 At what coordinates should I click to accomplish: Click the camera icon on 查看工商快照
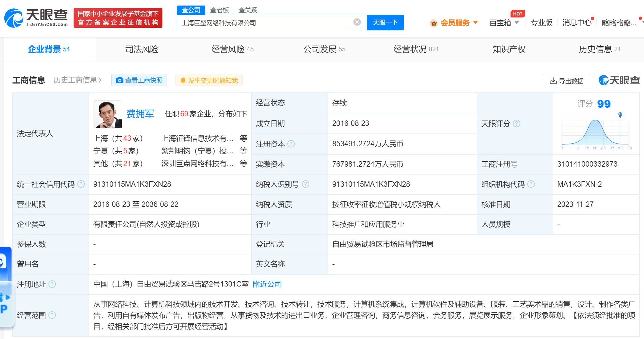120,80
